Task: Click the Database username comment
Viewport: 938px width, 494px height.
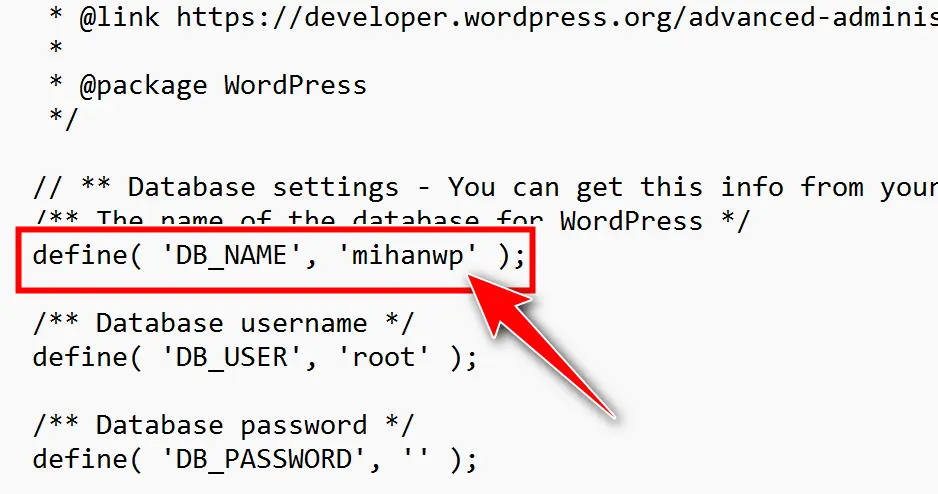Action: tap(222, 323)
